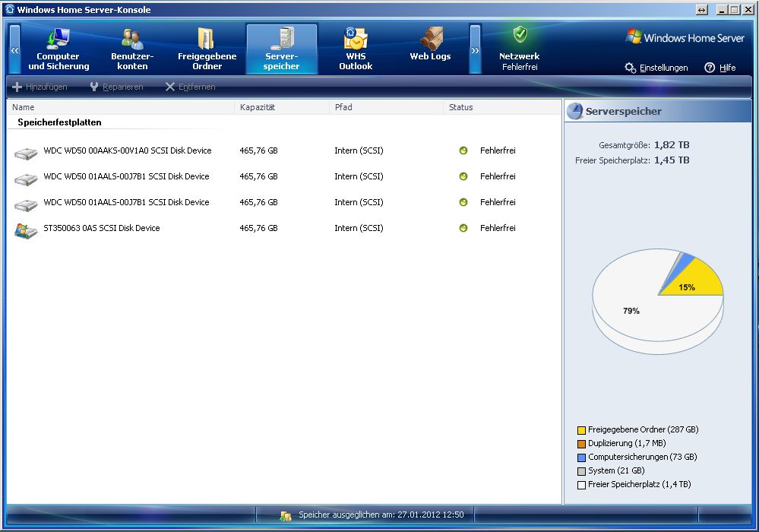Select the ST350063 0AS system disk icon
The height and width of the screenshot is (532, 759).
pos(26,231)
